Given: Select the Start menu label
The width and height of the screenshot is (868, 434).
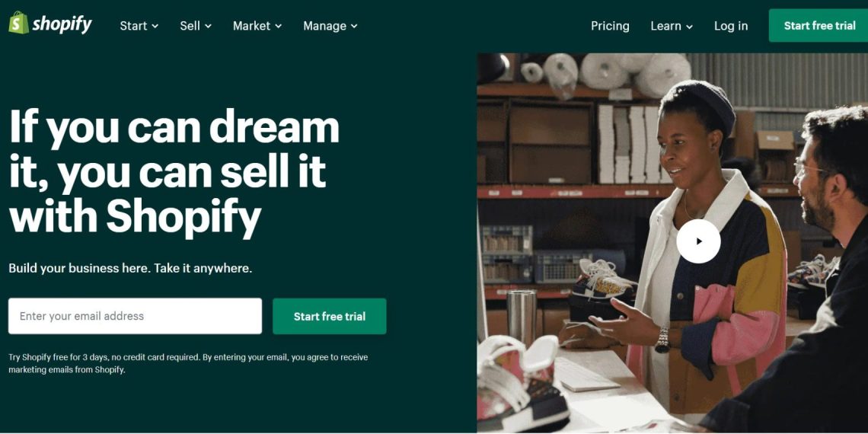Looking at the screenshot, I should tap(133, 26).
